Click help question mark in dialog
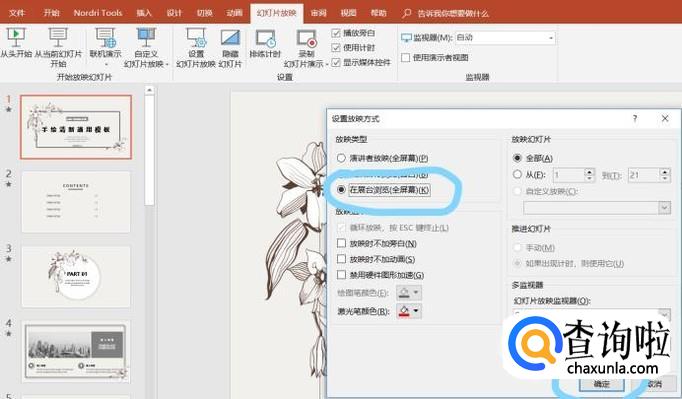 click(635, 118)
